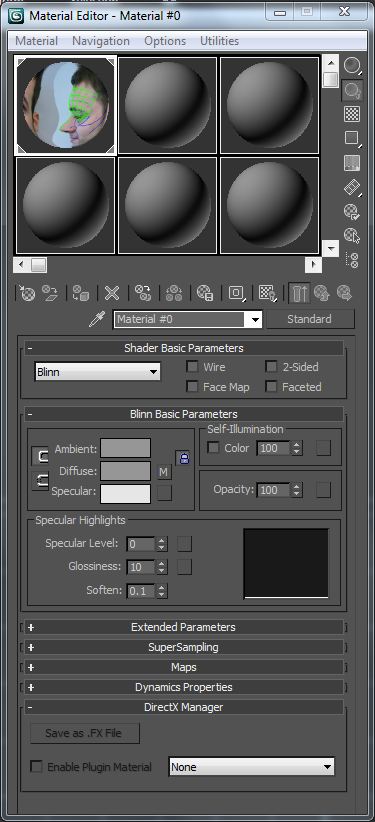Open Material Editor Options icon
The width and height of the screenshot is (375, 822).
click(352, 211)
